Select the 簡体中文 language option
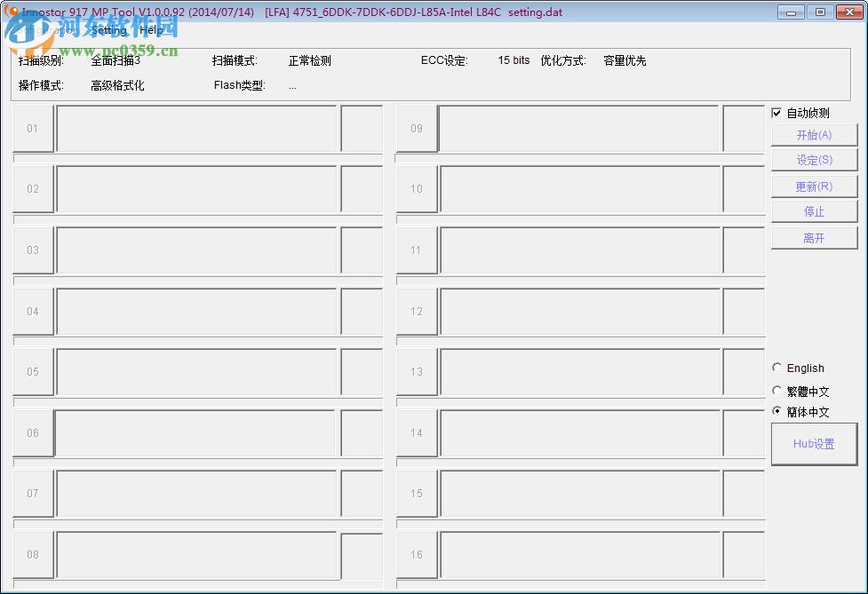The image size is (868, 594). [777, 411]
